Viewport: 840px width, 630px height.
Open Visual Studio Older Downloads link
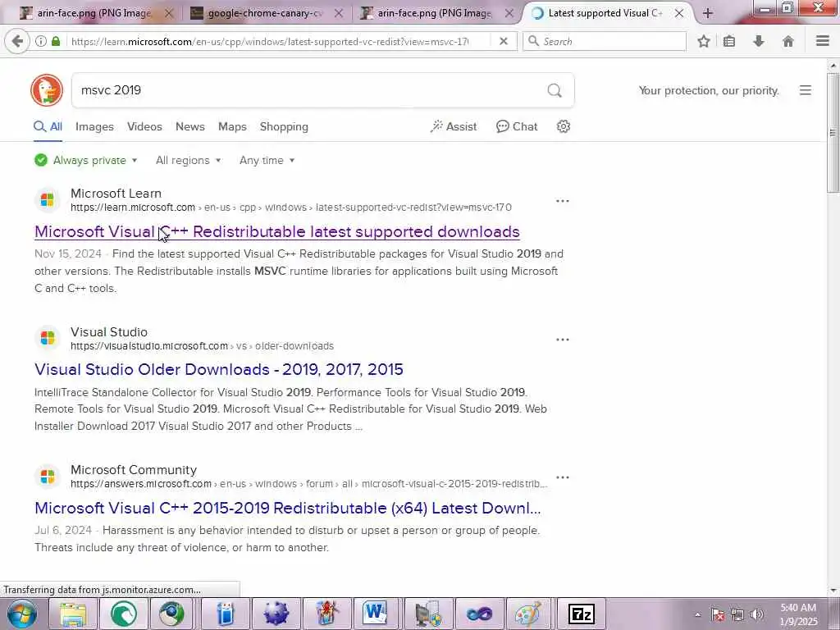[x=218, y=369]
